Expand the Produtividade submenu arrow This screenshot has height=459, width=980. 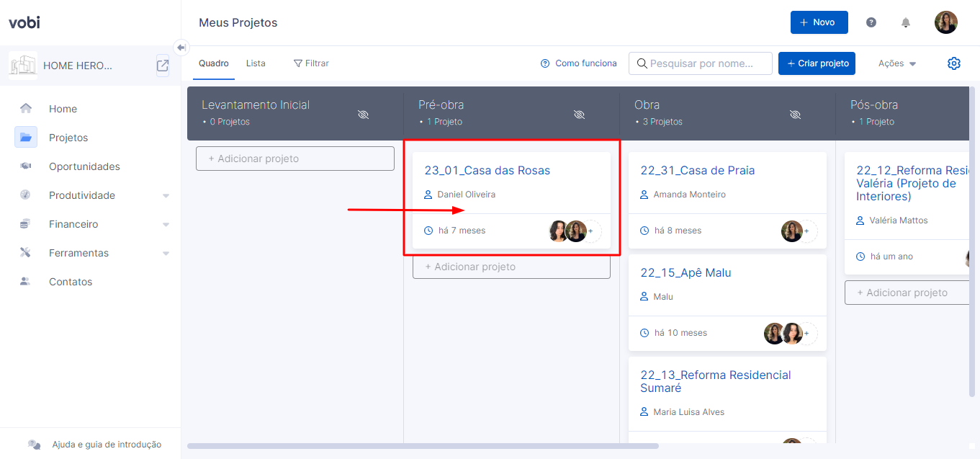(166, 196)
